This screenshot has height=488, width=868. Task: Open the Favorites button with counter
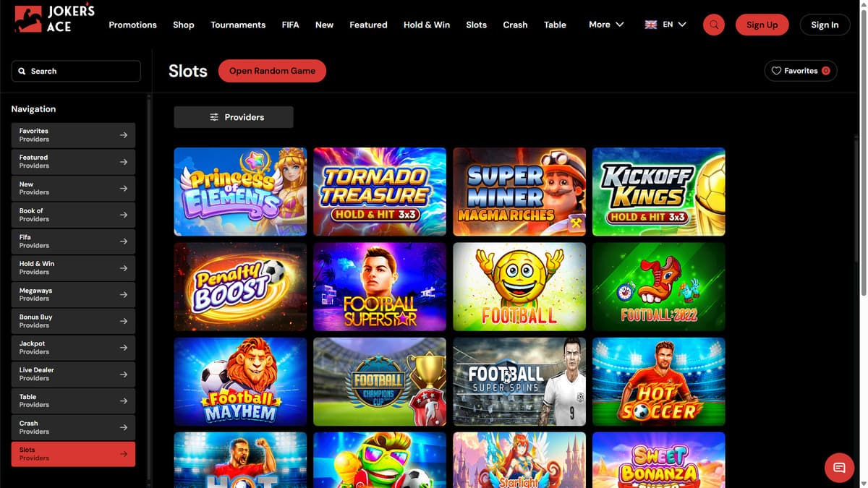[801, 71]
